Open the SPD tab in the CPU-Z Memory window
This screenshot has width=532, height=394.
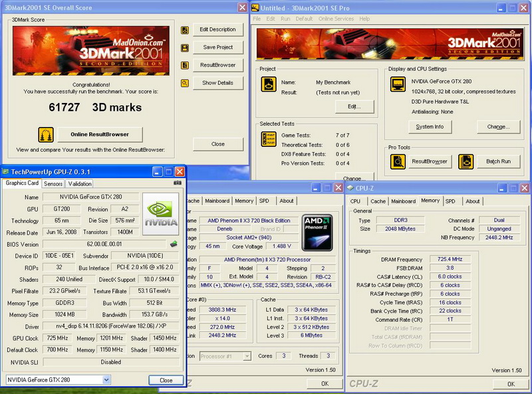(x=450, y=201)
